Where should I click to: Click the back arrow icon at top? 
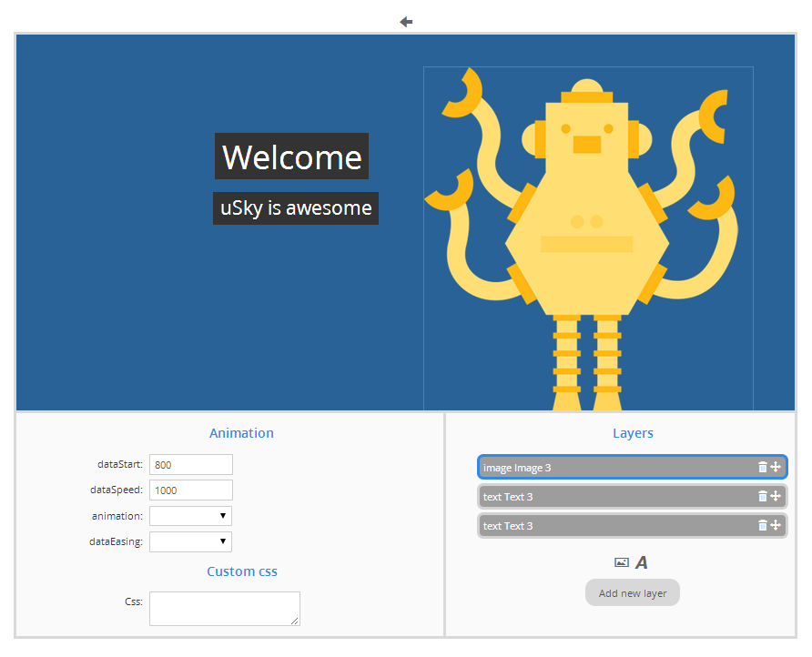click(406, 22)
